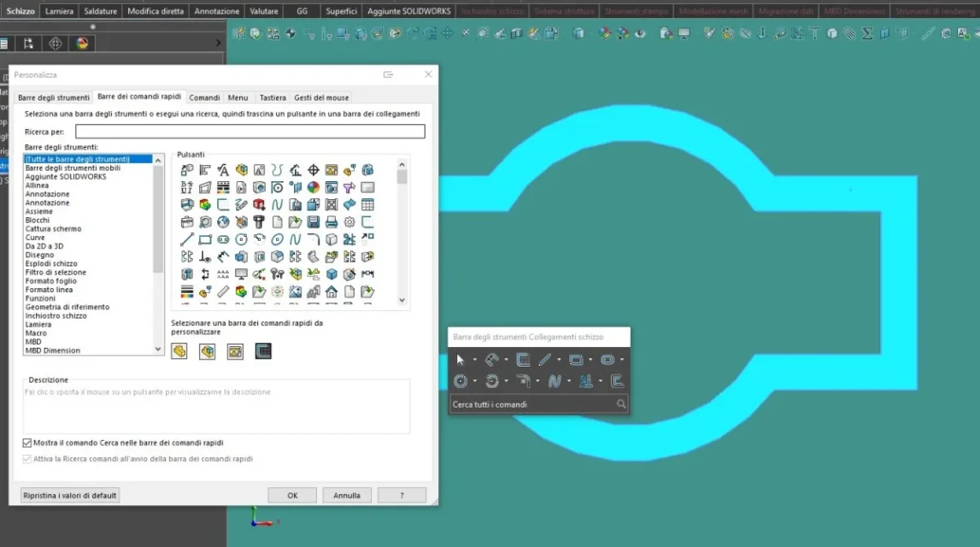Image resolution: width=980 pixels, height=547 pixels.
Task: Select Esplodi schizzo in toolbar list
Action: coord(51,263)
